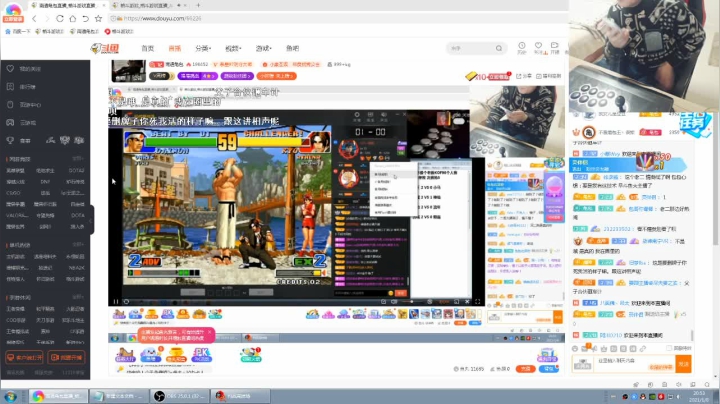Adjust the player volume slider

tap(413, 302)
